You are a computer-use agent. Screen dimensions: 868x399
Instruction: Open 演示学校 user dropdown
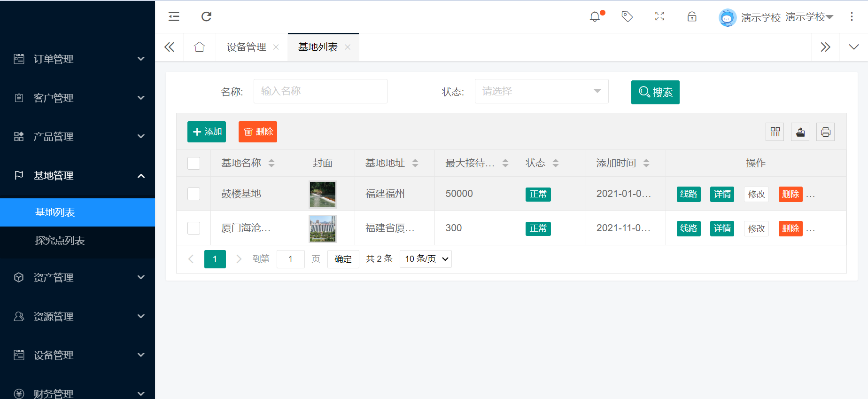pos(809,17)
